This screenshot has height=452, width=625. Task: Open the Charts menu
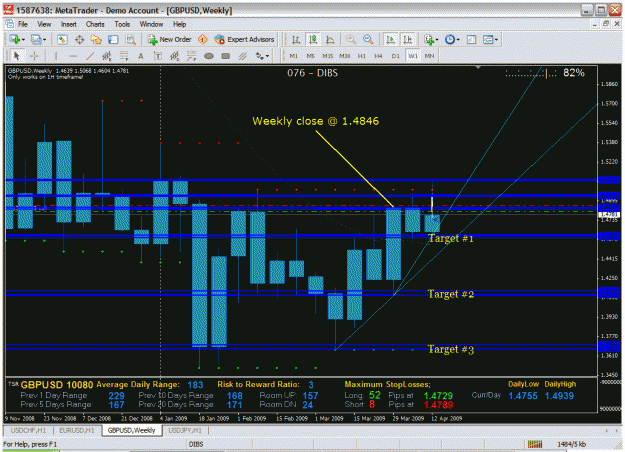coord(95,24)
